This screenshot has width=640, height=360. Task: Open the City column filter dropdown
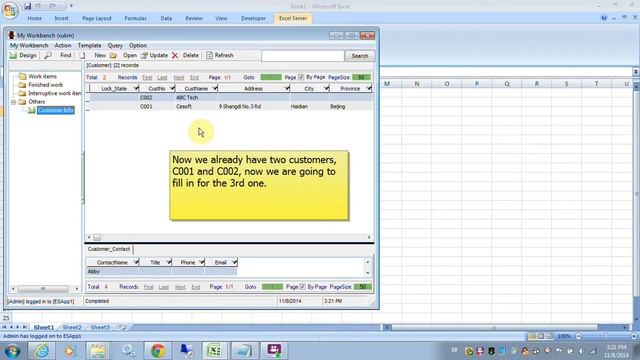(326, 89)
